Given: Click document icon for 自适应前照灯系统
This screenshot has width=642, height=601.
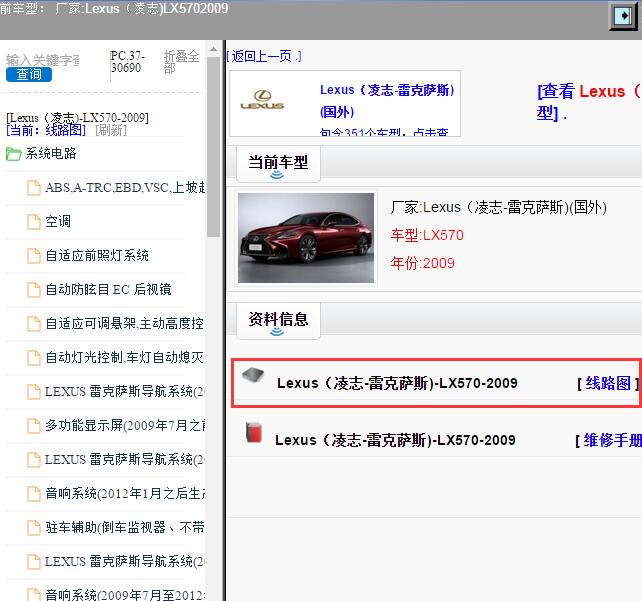Looking at the screenshot, I should [34, 256].
